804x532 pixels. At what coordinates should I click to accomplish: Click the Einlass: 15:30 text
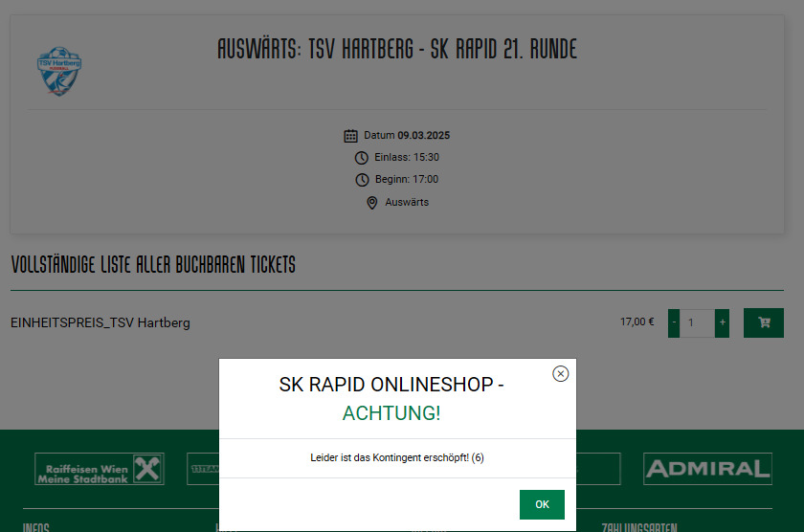click(x=407, y=157)
